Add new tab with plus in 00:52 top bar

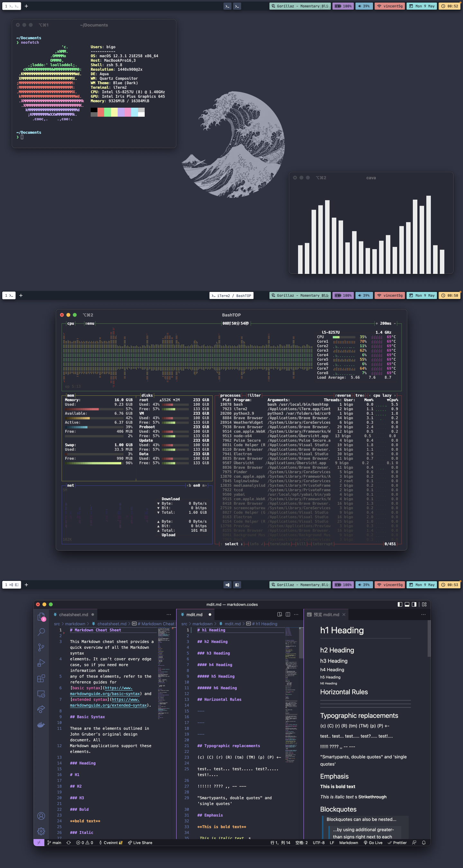tap(26, 6)
